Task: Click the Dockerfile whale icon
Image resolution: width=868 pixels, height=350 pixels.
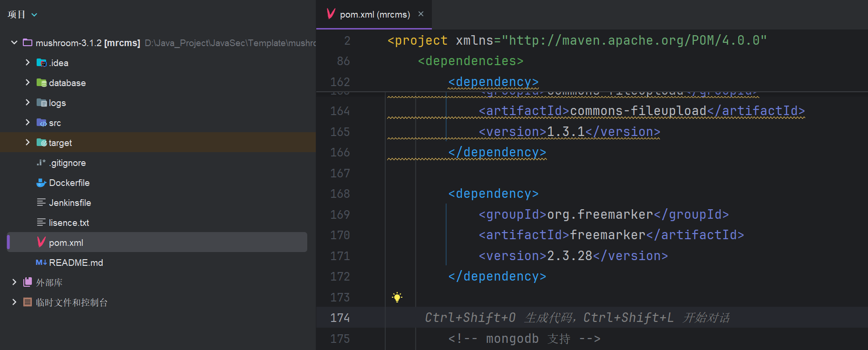Action: tap(41, 183)
